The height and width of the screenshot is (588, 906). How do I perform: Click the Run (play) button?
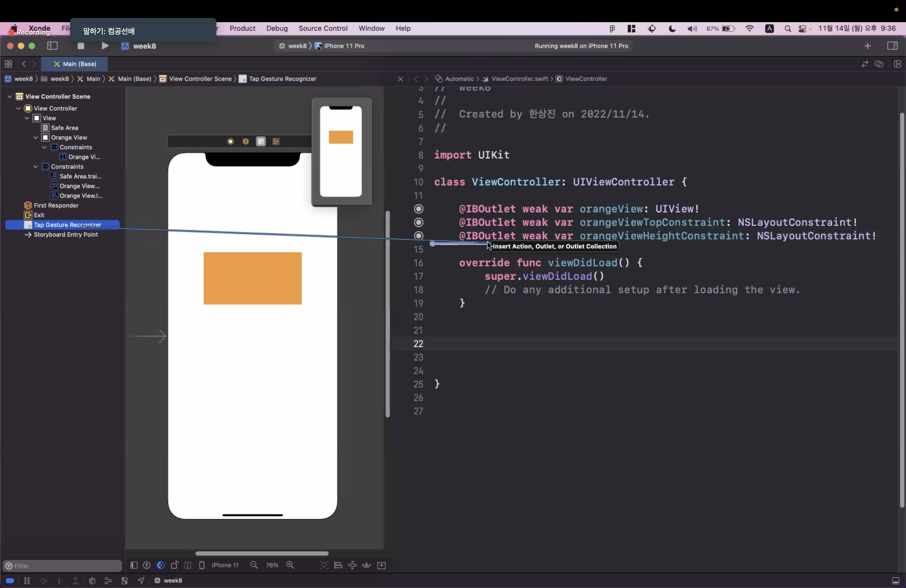coord(105,46)
